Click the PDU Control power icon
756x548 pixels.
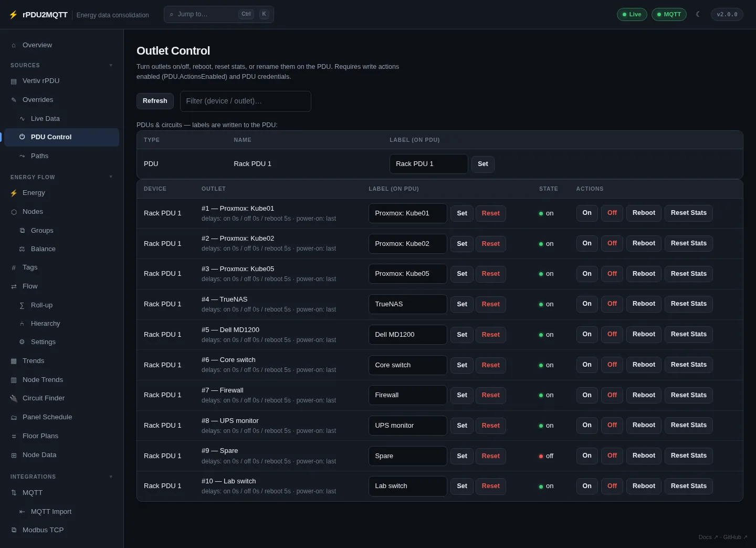tap(22, 137)
